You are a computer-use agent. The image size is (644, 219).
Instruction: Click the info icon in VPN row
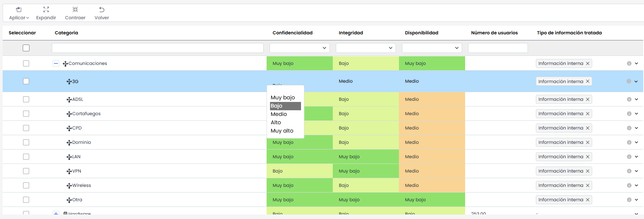tap(629, 171)
